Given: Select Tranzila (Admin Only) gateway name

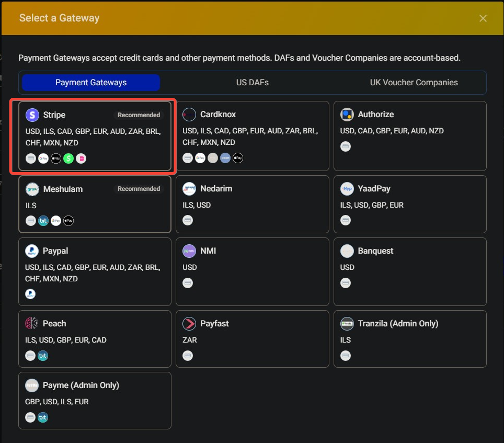Looking at the screenshot, I should point(398,324).
